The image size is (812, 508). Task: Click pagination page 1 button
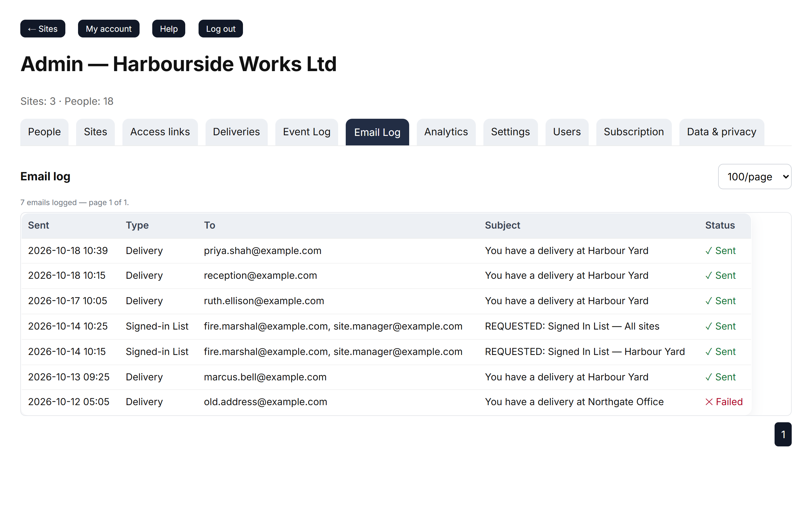point(783,434)
